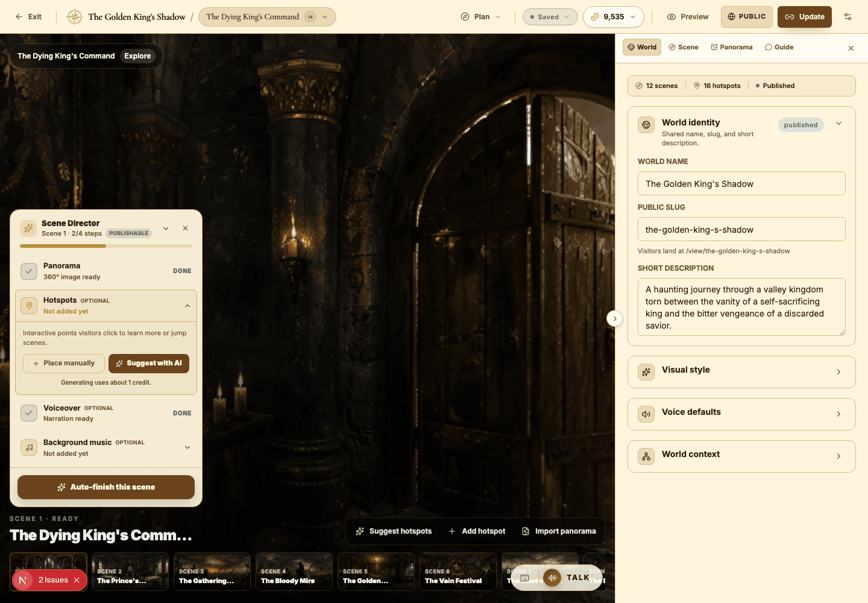The image size is (868, 603).
Task: Click the Plan compass icon
Action: (x=465, y=17)
